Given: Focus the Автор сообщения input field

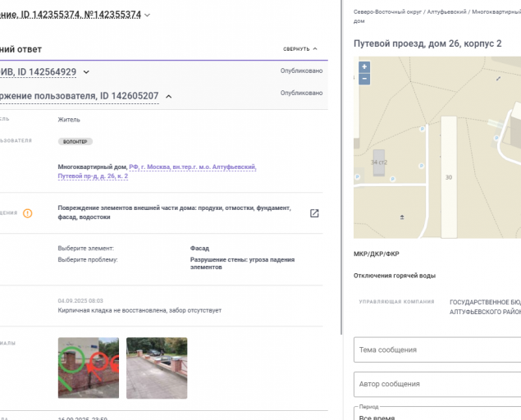Looking at the screenshot, I should 437,384.
